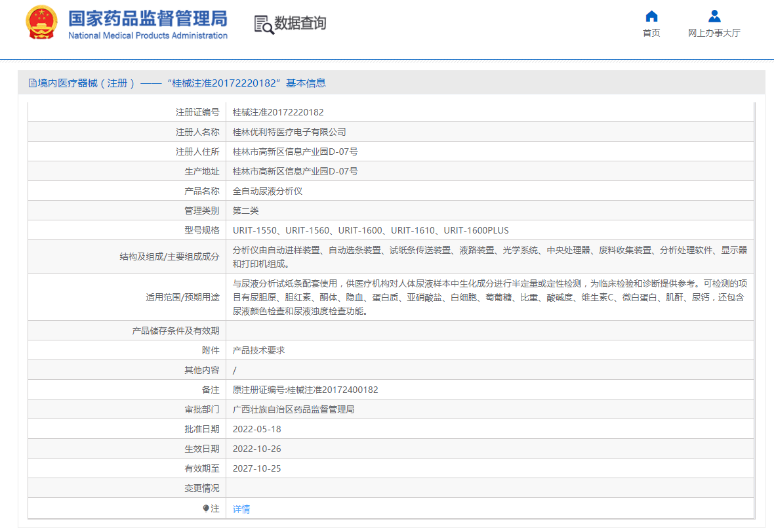The height and width of the screenshot is (532, 774).
Task: Click the online service hall person icon
Action: (714, 16)
